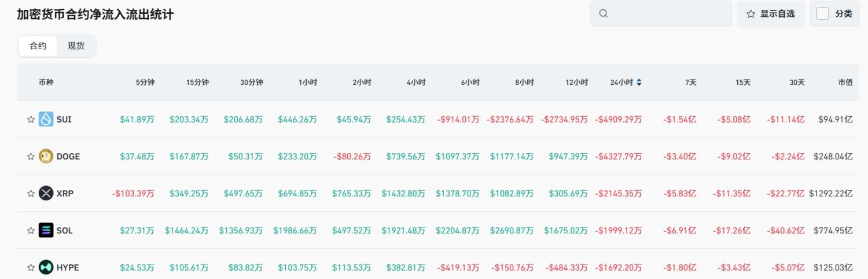868x279 pixels.
Task: Sort table by 7天 column header
Action: click(x=690, y=83)
